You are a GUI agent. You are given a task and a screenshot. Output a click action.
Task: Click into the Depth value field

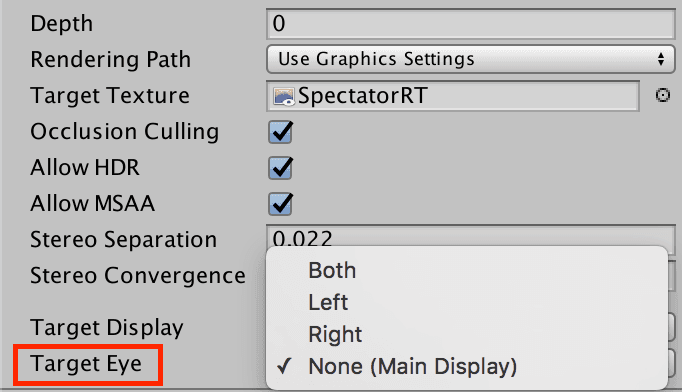[471, 23]
